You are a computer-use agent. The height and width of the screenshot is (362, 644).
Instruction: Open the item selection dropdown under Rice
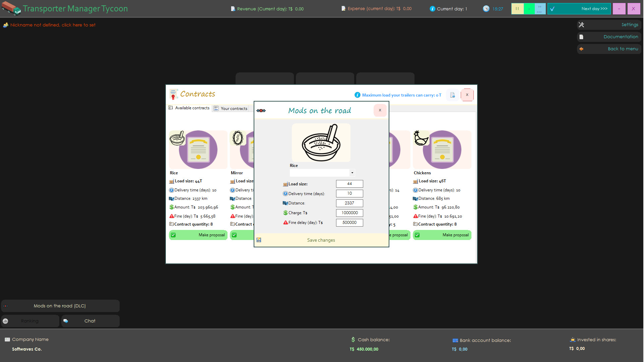coord(352,173)
